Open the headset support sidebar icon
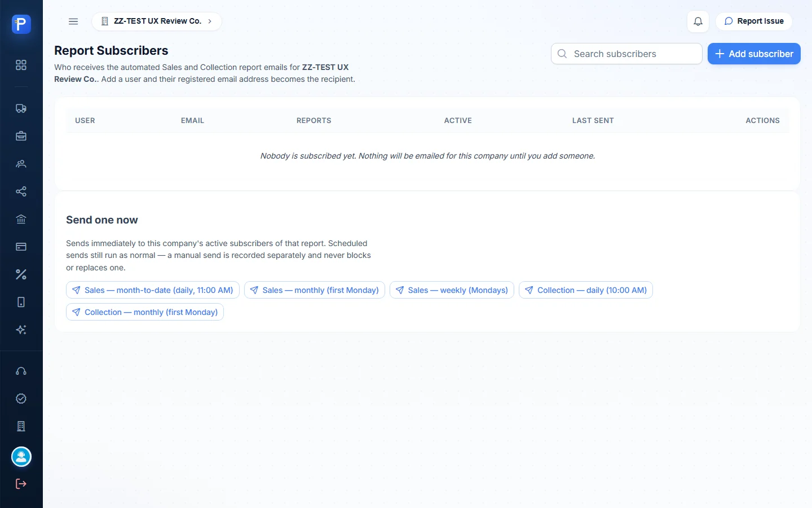 21,371
